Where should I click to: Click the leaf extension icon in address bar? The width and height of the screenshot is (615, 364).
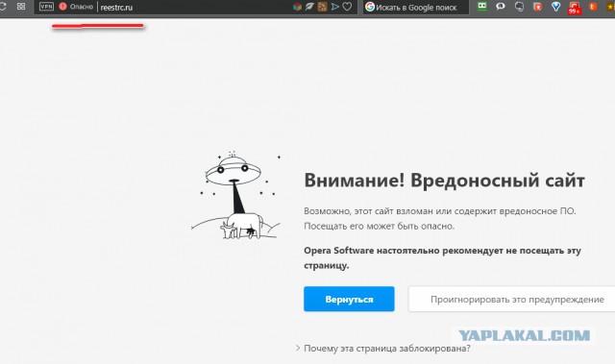(x=309, y=7)
